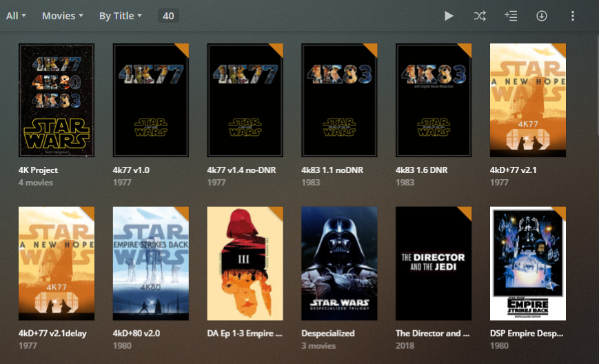
Task: Click the 4k83 1.6 DNR title
Action: click(x=422, y=170)
